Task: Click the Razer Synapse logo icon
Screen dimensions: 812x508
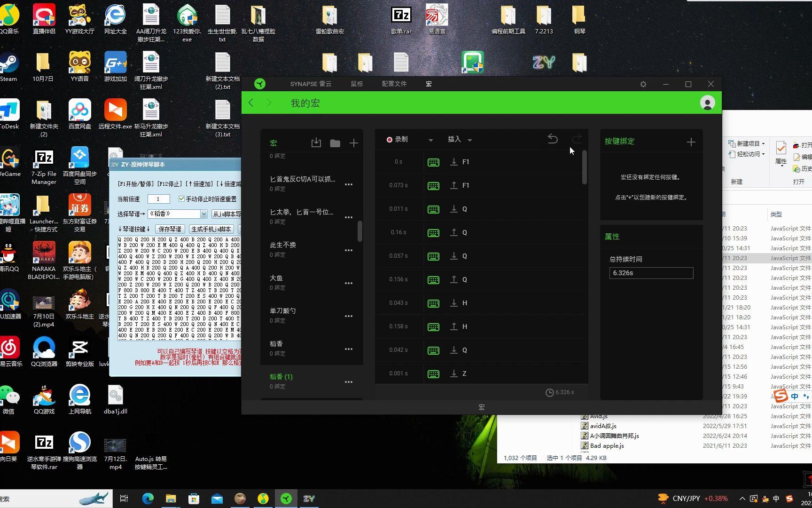Action: (260, 84)
